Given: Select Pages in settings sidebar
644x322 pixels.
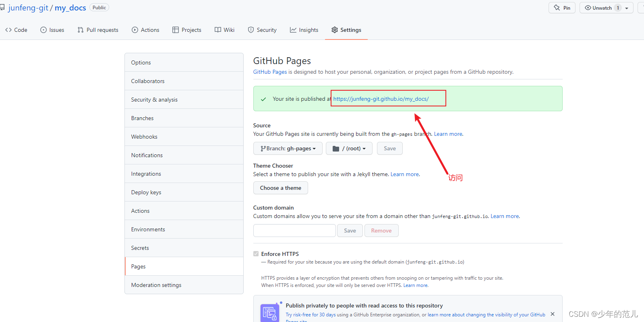Looking at the screenshot, I should [x=184, y=266].
